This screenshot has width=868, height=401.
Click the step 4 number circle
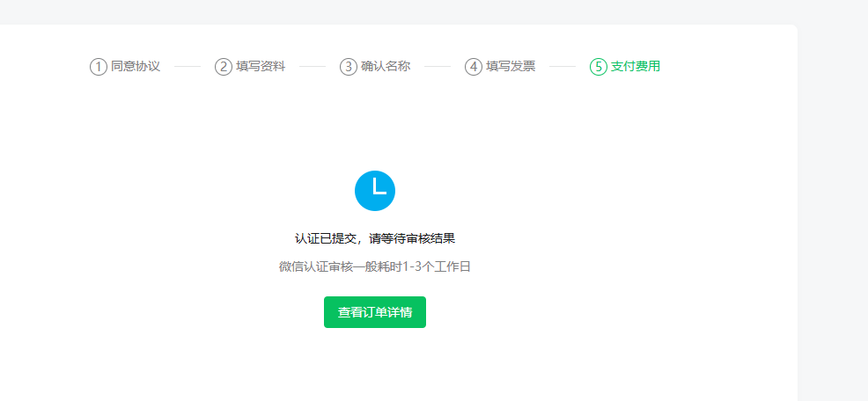coord(474,67)
